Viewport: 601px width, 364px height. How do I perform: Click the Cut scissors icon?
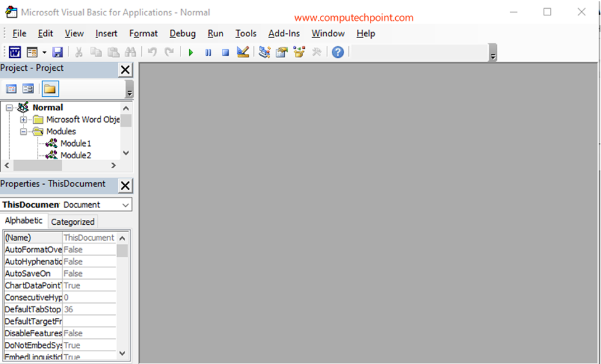click(79, 52)
